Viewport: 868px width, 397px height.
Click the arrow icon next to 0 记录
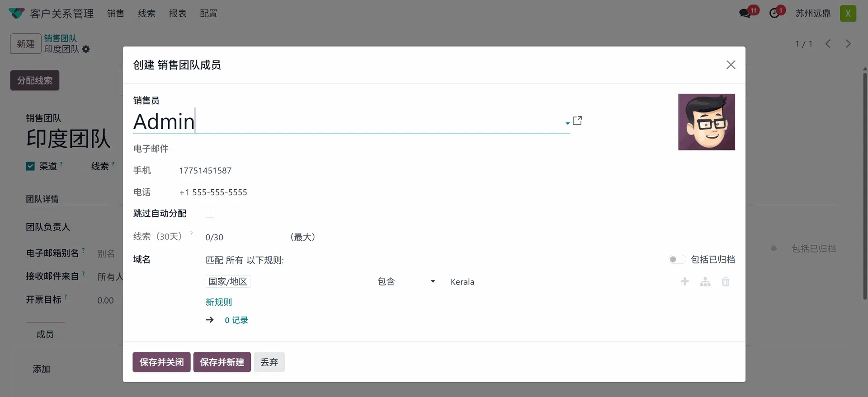pyautogui.click(x=210, y=320)
